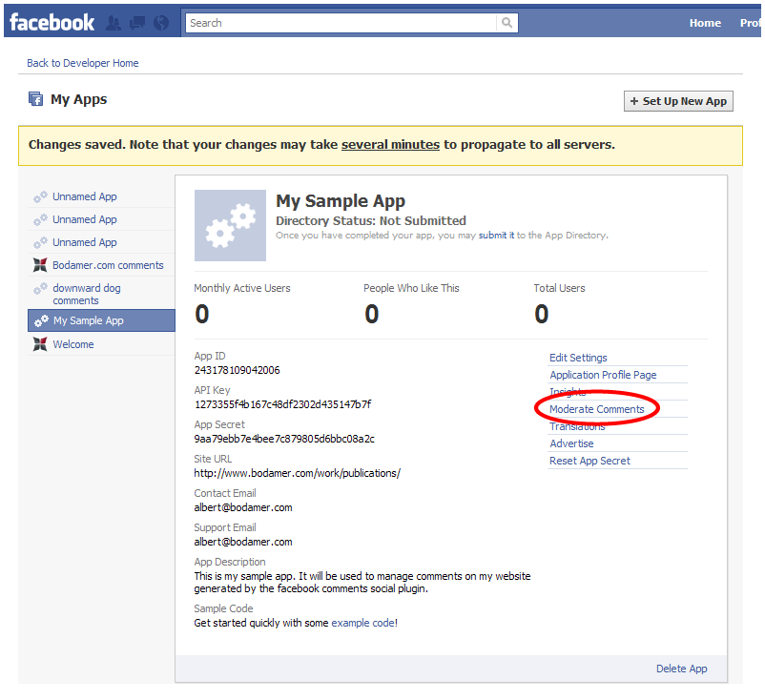Open the Back to Developer Home link
This screenshot has height=700, width=765.
click(x=82, y=63)
